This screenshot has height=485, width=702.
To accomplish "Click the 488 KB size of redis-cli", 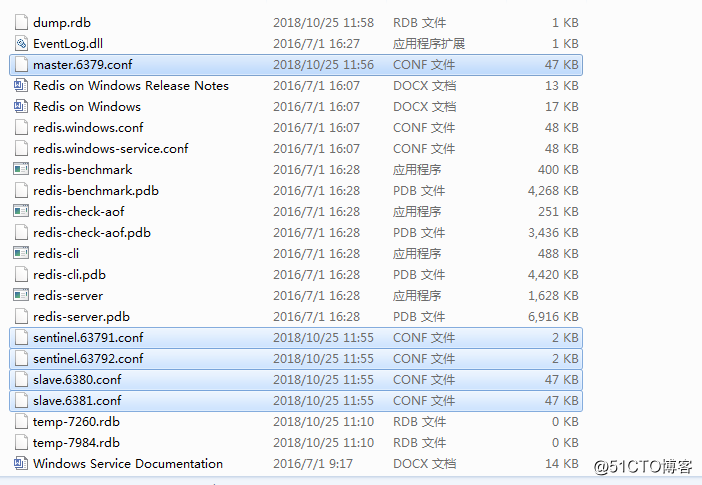I will click(558, 253).
